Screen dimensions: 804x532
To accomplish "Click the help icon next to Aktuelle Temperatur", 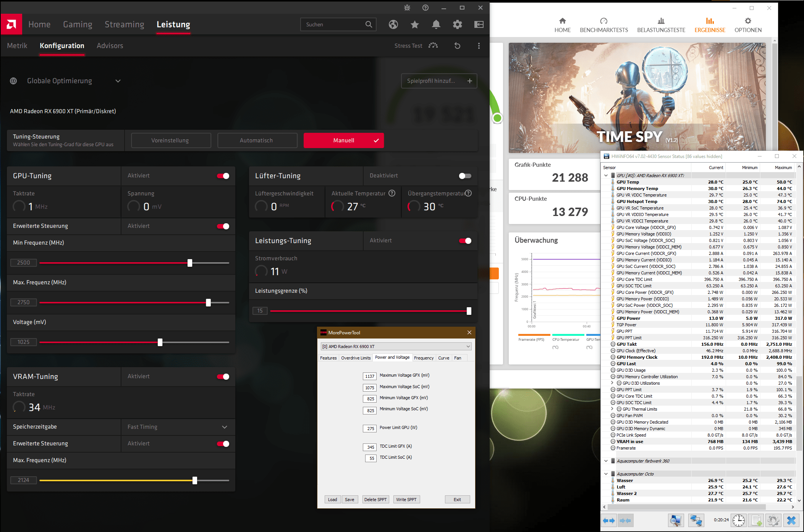I will (392, 193).
